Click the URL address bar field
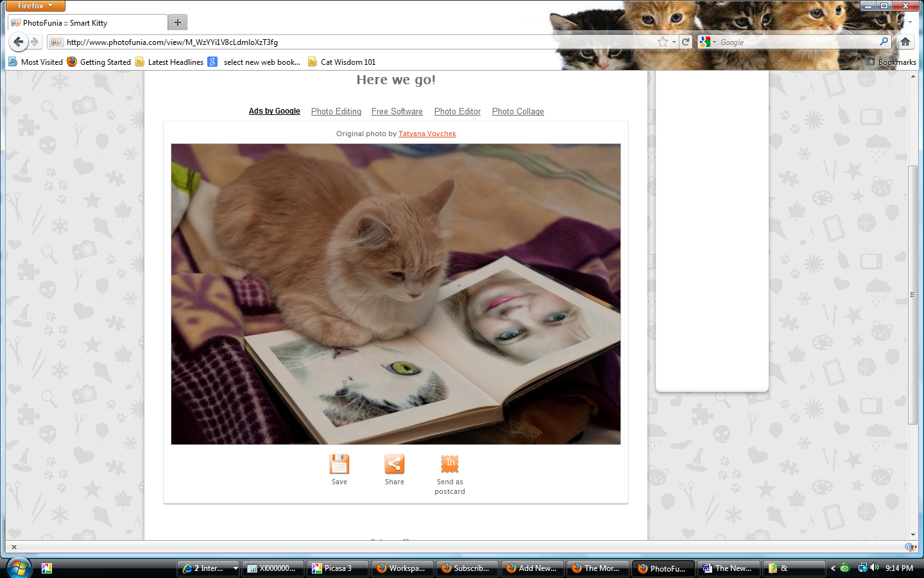 pos(359,42)
